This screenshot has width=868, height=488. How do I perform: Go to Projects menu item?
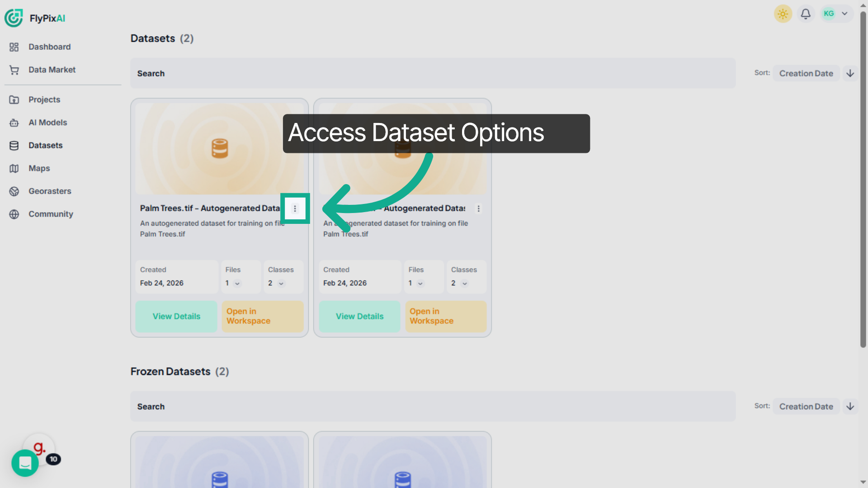[x=44, y=100]
